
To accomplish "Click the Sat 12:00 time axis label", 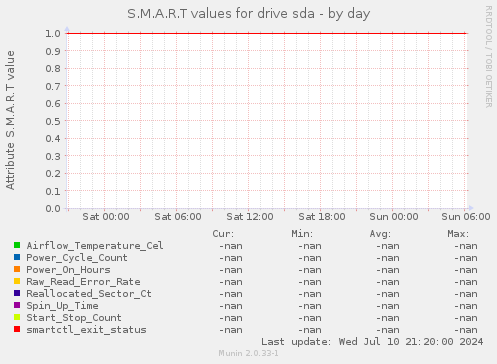I will 250,217.
